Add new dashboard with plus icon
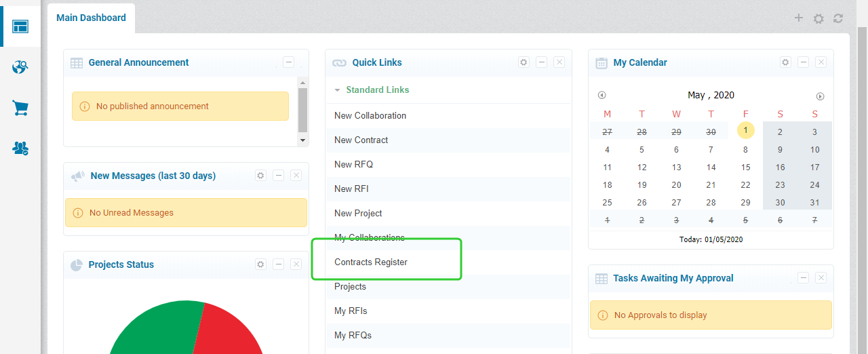Image resolution: width=868 pixels, height=354 pixels. click(799, 18)
